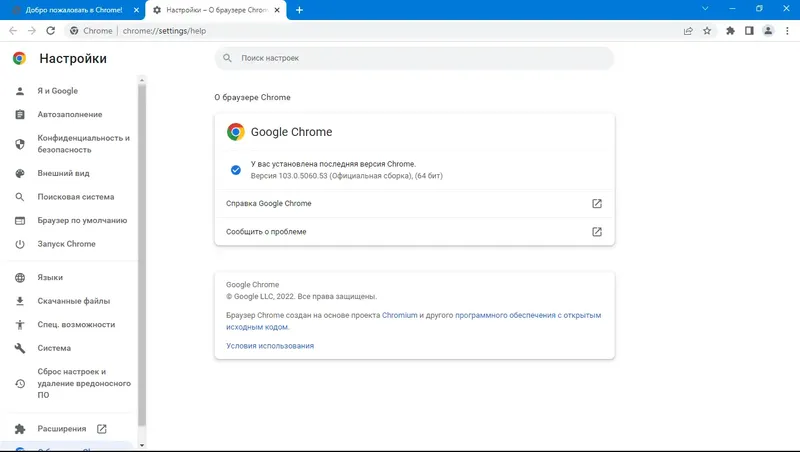Viewport: 800px width, 452px height.
Task: Open Сообщить о проблеме row
Action: (x=414, y=232)
